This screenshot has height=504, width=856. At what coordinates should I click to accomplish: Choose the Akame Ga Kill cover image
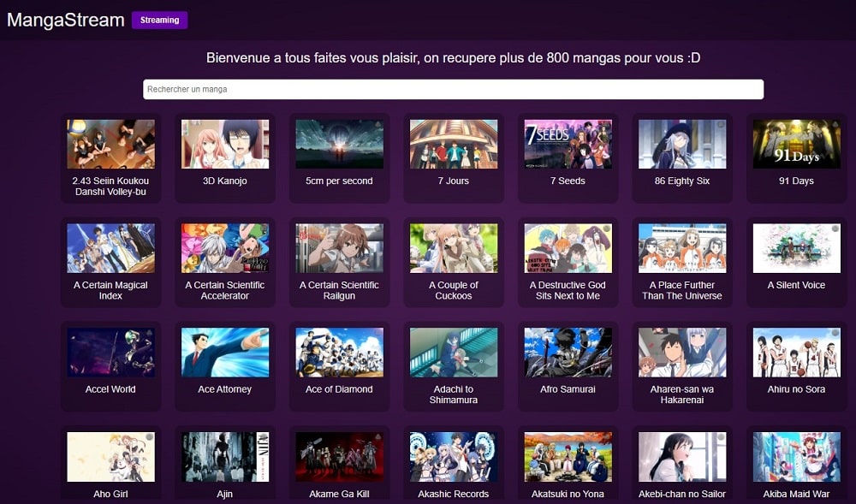(x=339, y=457)
